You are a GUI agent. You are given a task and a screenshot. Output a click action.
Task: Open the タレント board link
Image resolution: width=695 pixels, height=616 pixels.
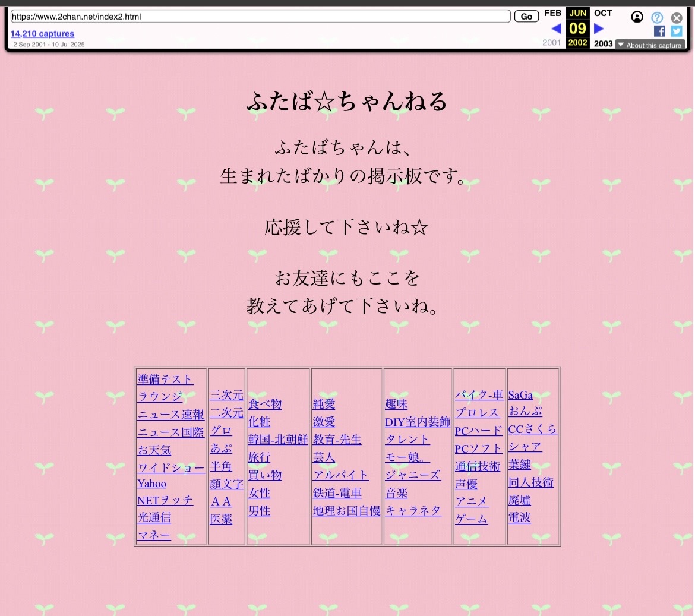[407, 439]
